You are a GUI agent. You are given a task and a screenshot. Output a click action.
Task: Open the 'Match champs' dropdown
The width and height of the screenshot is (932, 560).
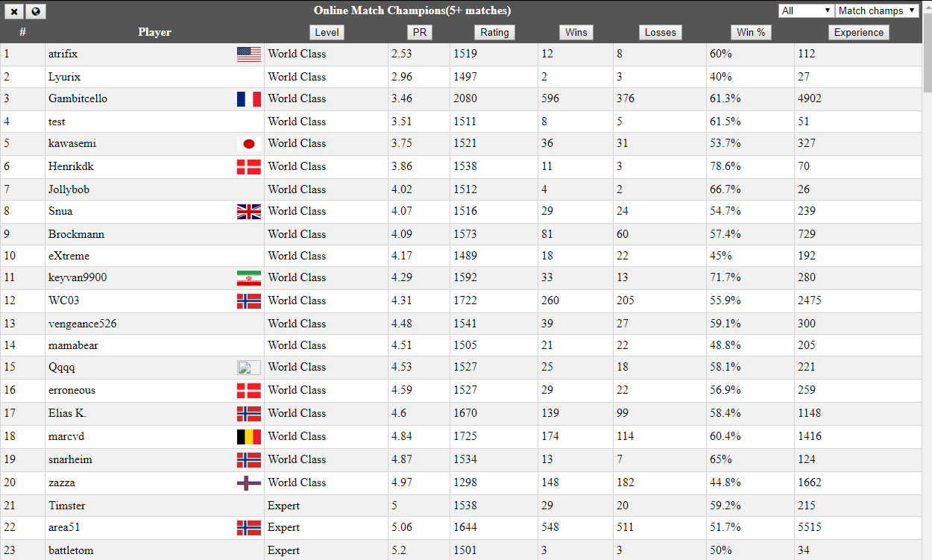(877, 10)
